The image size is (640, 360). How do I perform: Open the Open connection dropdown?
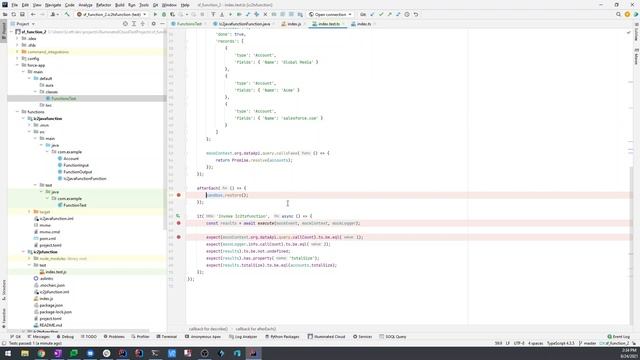click(330, 14)
